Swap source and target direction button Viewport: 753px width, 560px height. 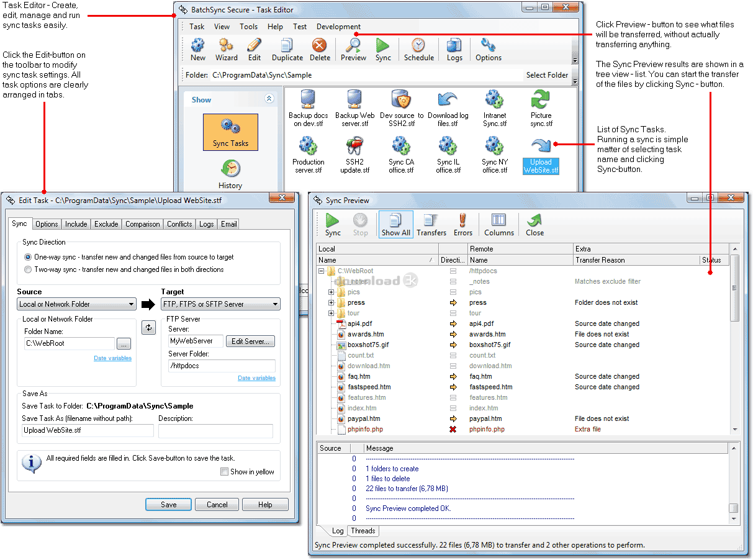[x=148, y=327]
